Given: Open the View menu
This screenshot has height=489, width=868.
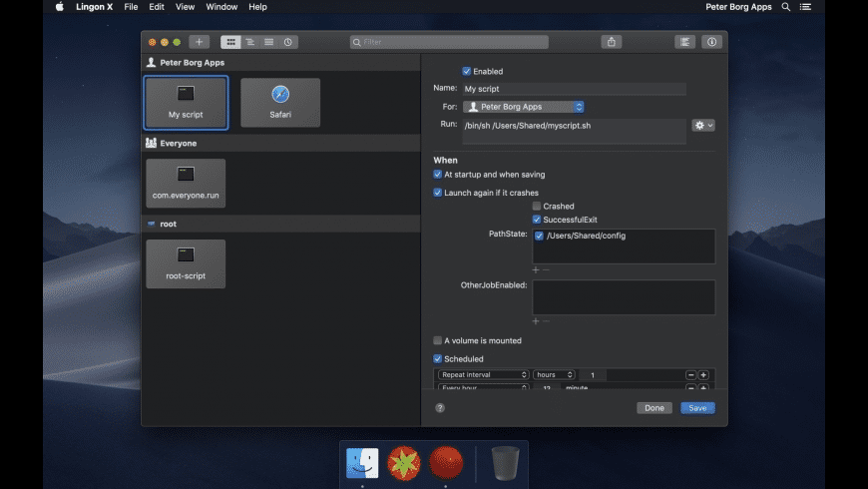Looking at the screenshot, I should pos(185,7).
